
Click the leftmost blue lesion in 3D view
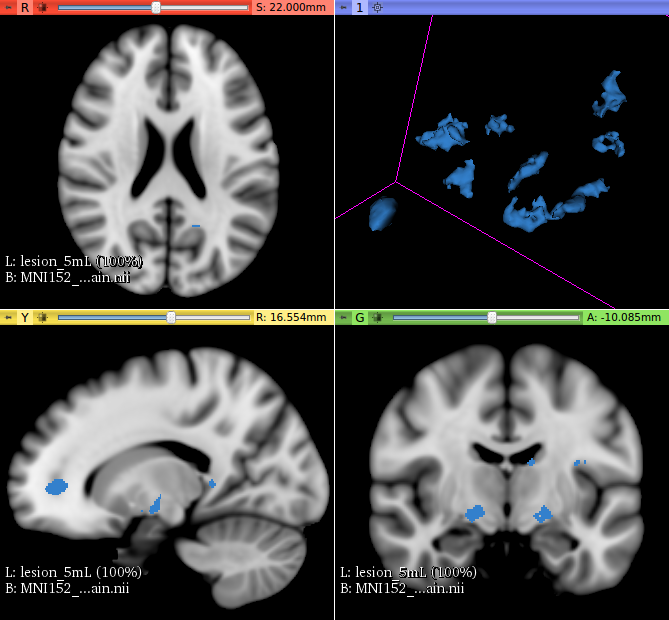point(382,213)
